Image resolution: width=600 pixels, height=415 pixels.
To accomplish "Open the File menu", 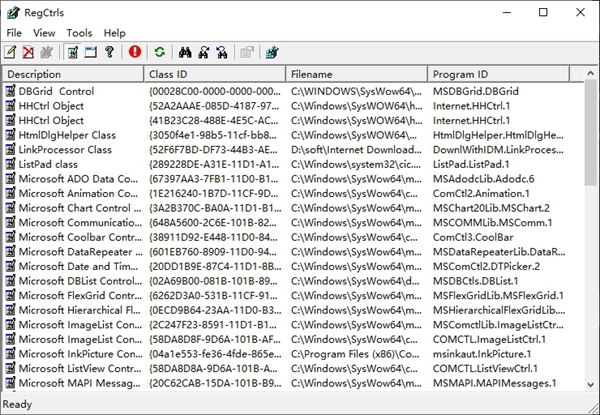I will [14, 33].
